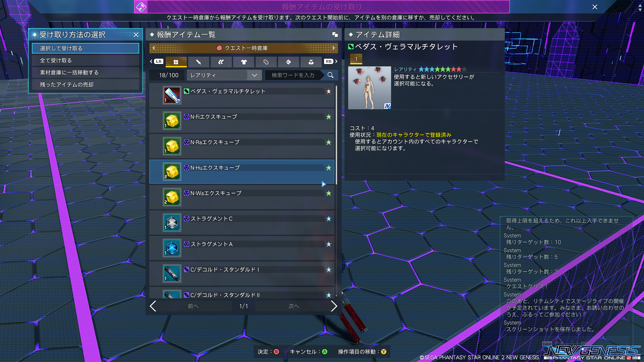Click the purple music note header icon
The image size is (644, 362).
(141, 7)
